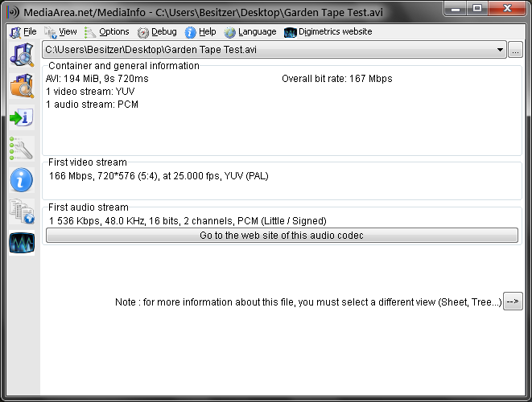Open the Language menu
Viewport: 532px width, 402px height.
(250, 32)
